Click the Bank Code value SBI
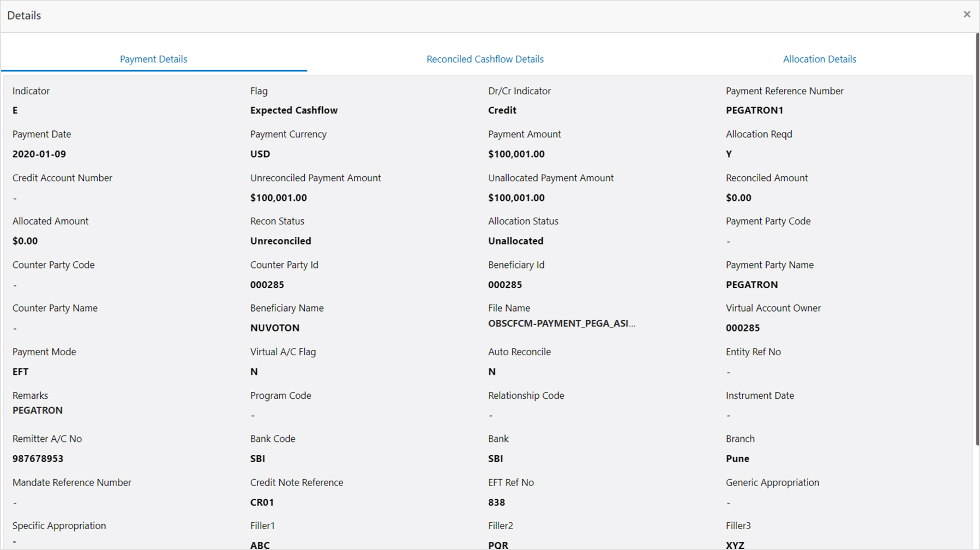Screen dimensions: 980x550 [257, 458]
